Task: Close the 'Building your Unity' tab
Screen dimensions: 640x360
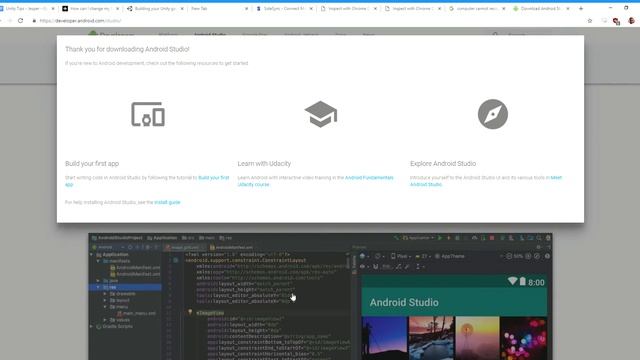Action: click(x=182, y=9)
